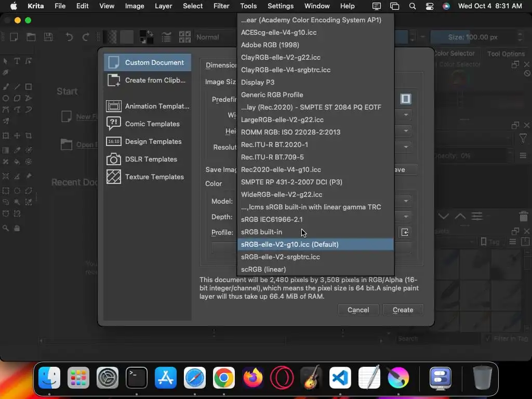Viewport: 532px width, 399px height.
Task: Select LargeRGB-elle-V2-g22.icc profile
Action: [315, 119]
